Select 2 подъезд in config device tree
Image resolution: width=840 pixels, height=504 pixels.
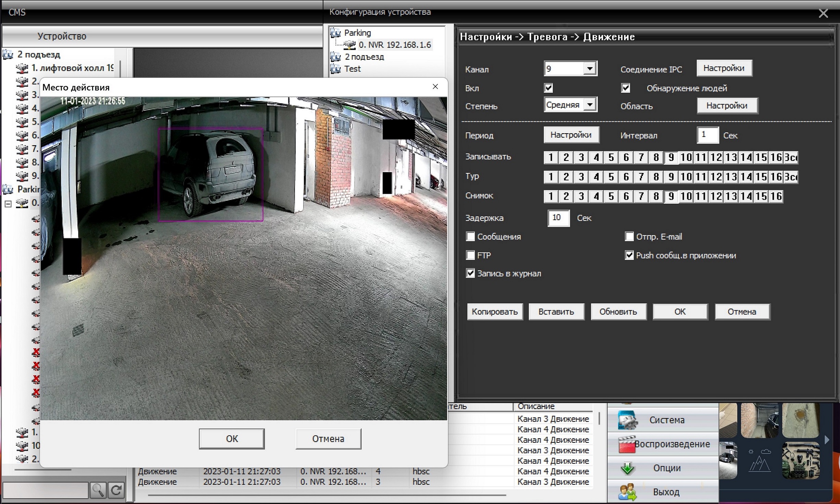[364, 57]
